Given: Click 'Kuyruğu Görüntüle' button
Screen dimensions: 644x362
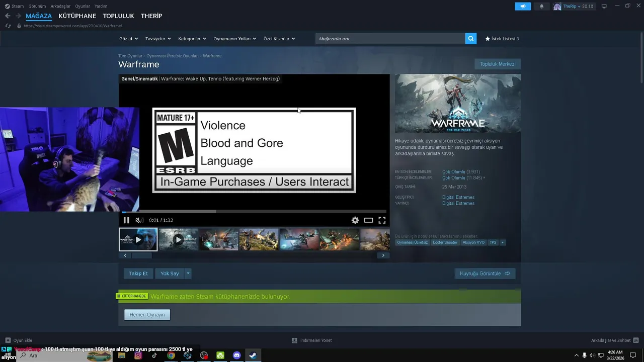Looking at the screenshot, I should 485,274.
